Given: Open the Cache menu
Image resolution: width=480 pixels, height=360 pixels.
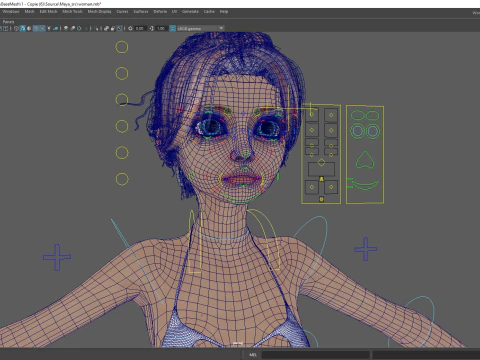Looking at the screenshot, I should point(209,12).
